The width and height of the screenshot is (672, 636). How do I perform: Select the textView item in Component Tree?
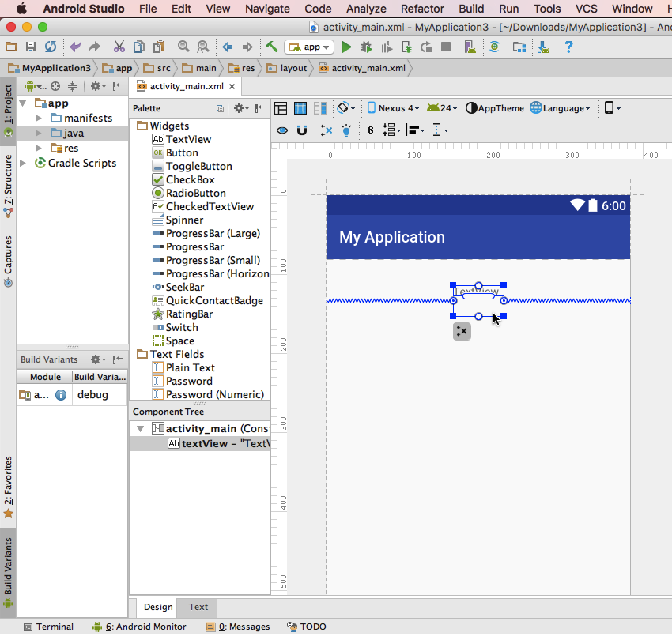pyautogui.click(x=200, y=444)
